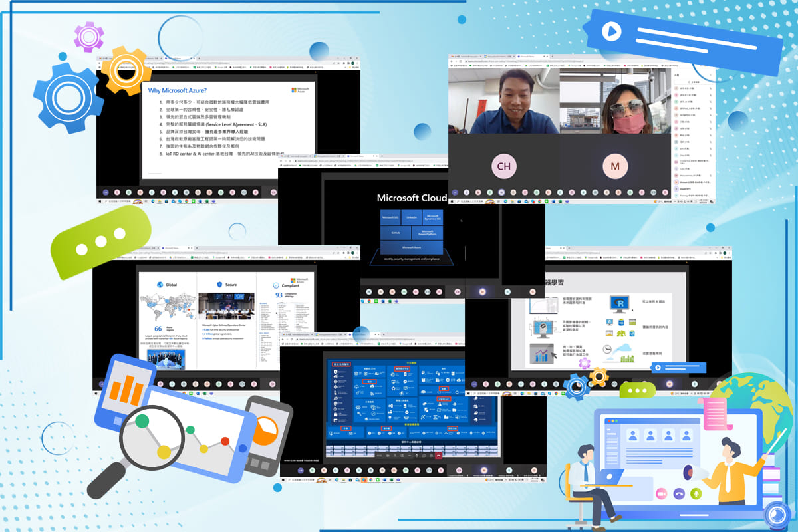This screenshot has width=798, height=532.
Task: Close the 人員 participants panel
Action: [711, 76]
